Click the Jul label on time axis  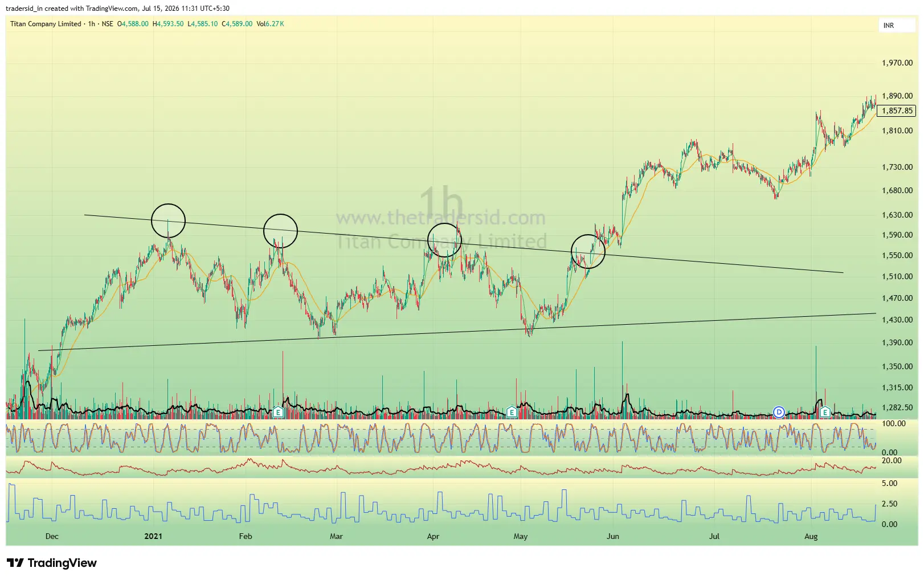tap(714, 536)
